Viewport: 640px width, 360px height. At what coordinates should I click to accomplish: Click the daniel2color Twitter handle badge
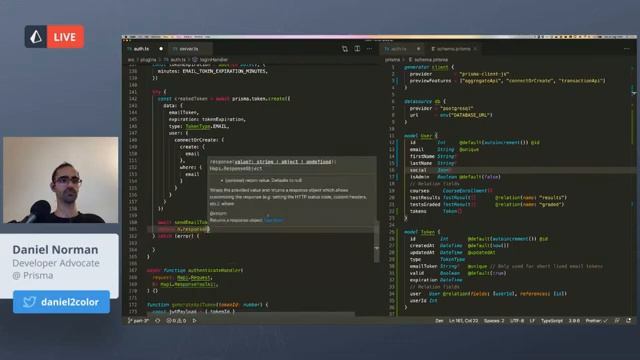click(x=61, y=302)
